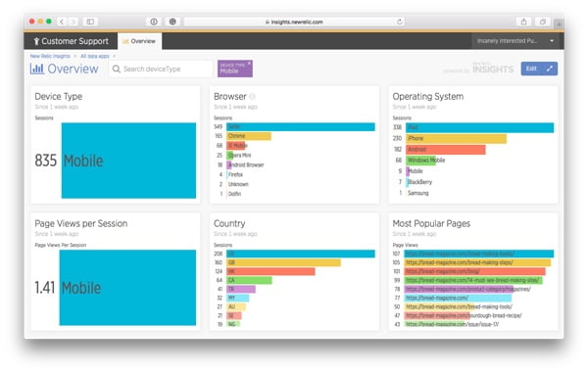
Task: Click the Operating System widget title
Action: click(428, 97)
